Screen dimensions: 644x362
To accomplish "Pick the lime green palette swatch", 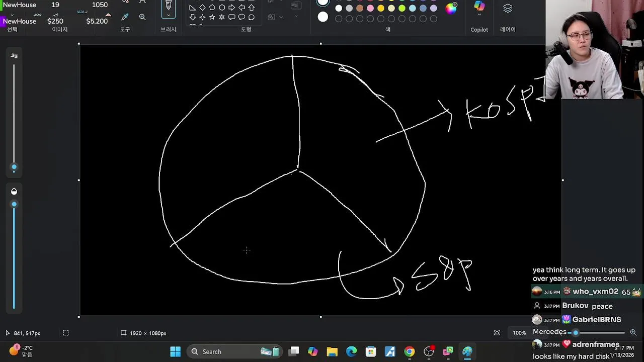I will (402, 9).
